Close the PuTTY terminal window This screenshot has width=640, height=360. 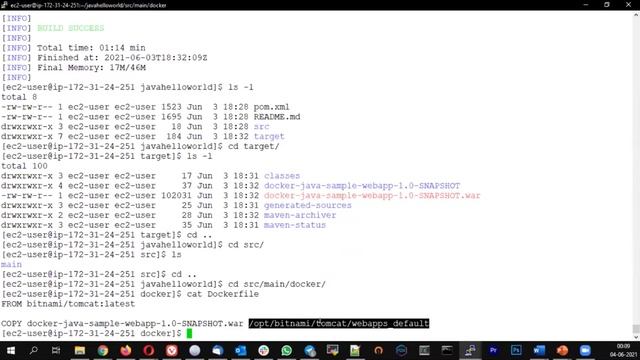pyautogui.click(x=628, y=5)
